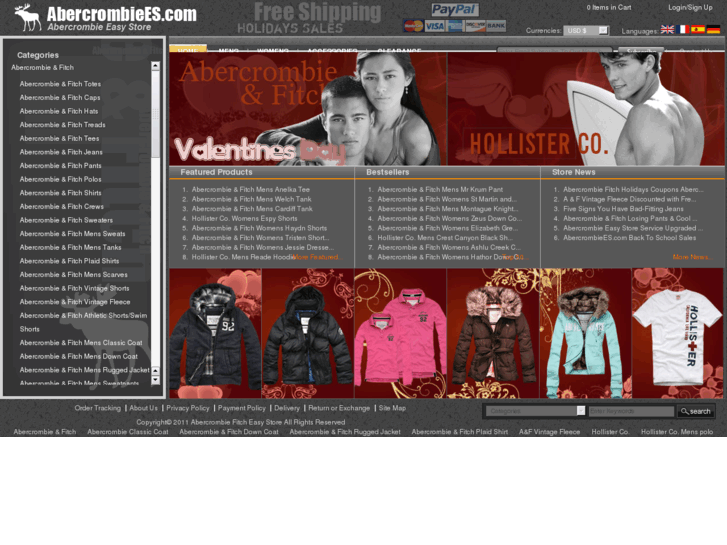727x545 pixels.
Task: Click the Enter Keywords search field
Action: [631, 411]
